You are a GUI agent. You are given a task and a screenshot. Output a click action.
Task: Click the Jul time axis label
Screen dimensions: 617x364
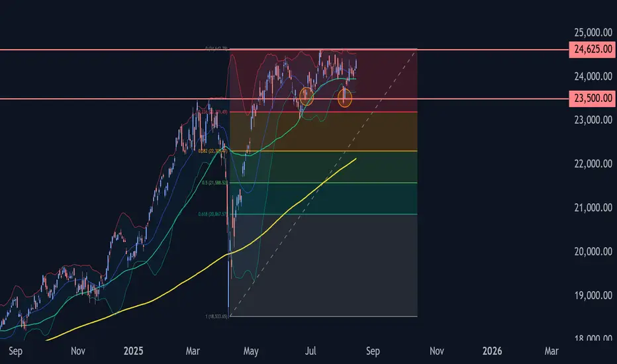click(x=310, y=351)
